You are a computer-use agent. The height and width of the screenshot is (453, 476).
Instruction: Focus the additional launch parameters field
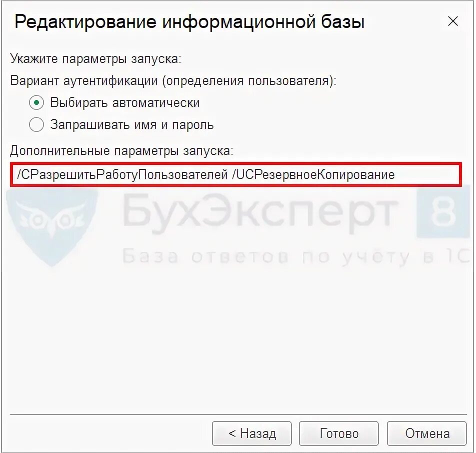point(236,174)
